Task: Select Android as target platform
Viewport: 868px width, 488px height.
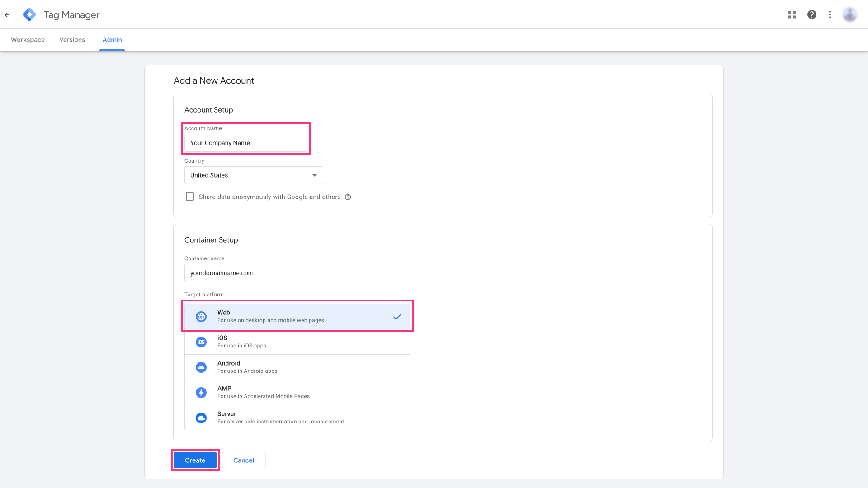Action: click(x=297, y=367)
